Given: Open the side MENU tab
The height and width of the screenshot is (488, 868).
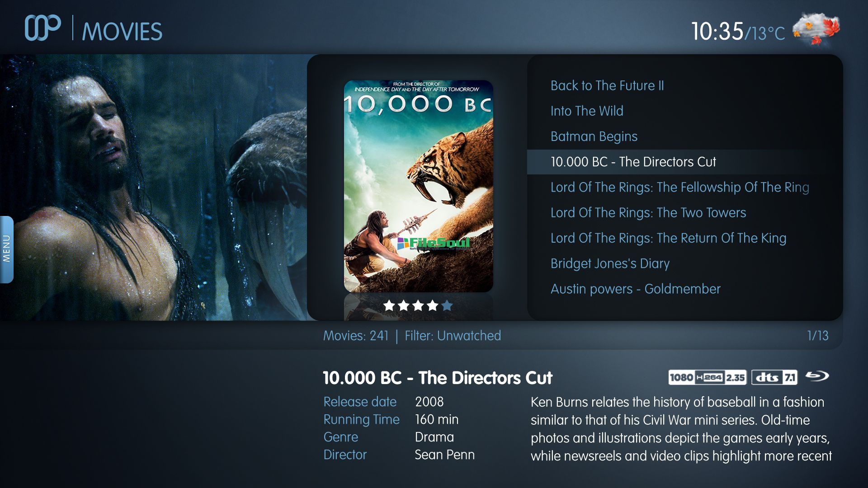Looking at the screenshot, I should pos(6,249).
